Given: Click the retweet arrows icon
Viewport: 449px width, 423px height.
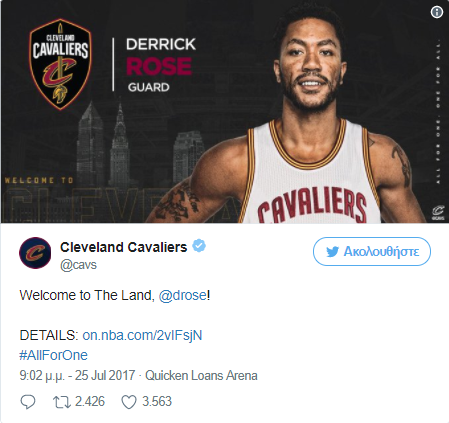Looking at the screenshot, I should point(62,402).
